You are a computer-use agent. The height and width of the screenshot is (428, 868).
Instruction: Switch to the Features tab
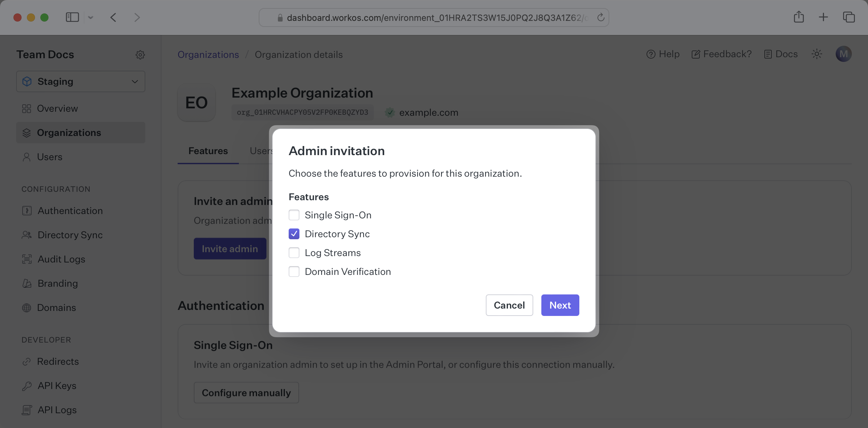(x=208, y=151)
